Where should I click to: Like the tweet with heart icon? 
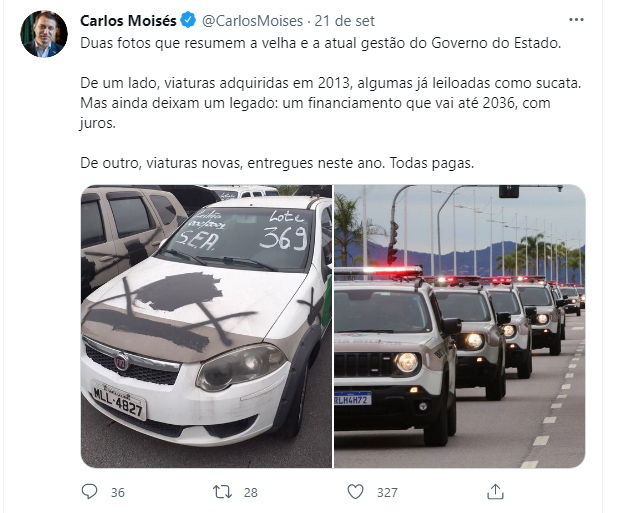click(355, 492)
